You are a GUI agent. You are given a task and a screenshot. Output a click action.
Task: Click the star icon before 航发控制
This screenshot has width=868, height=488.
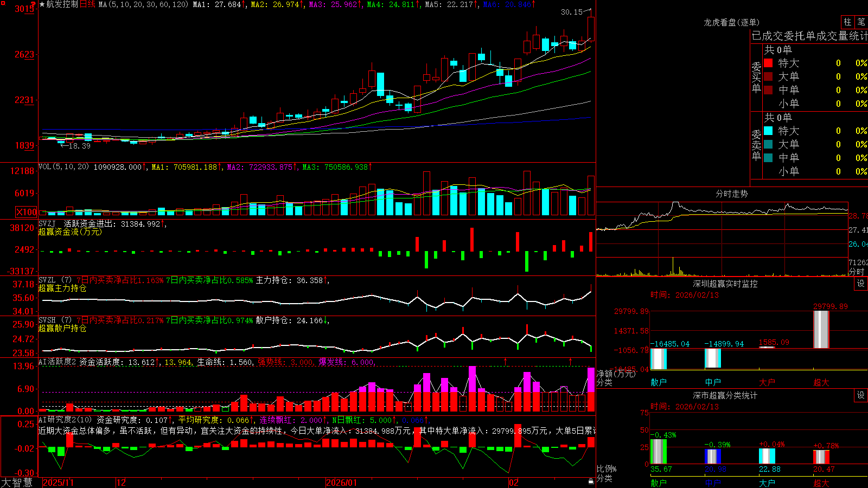(x=42, y=4)
